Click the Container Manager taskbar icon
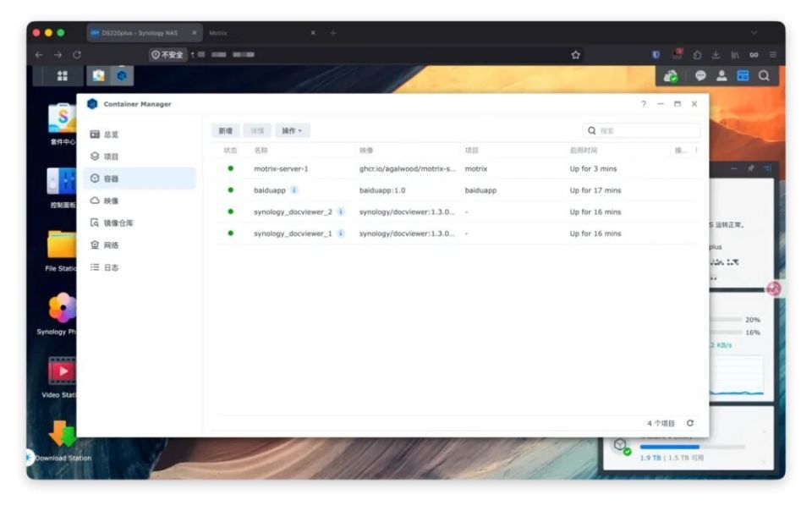This screenshot has height=511, width=812. pyautogui.click(x=122, y=75)
